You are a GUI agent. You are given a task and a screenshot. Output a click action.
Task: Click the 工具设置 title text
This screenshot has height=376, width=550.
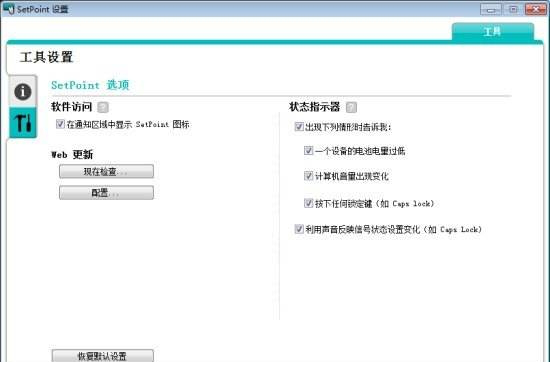click(x=46, y=57)
